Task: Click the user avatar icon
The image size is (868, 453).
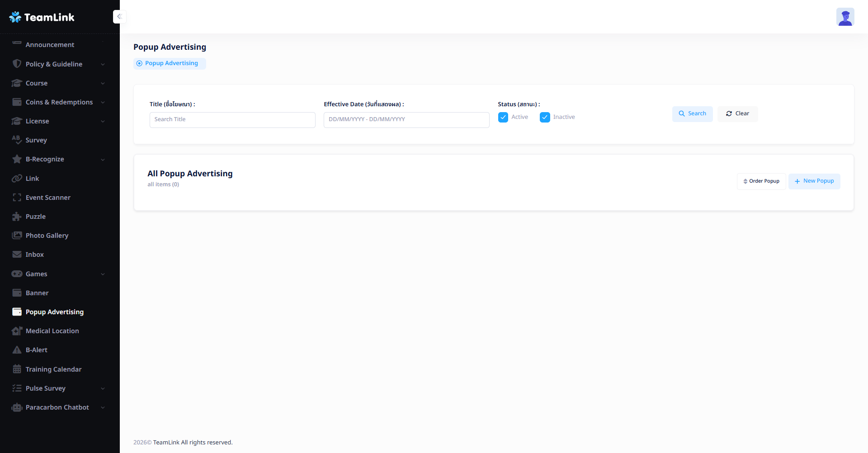Action: 845,17
